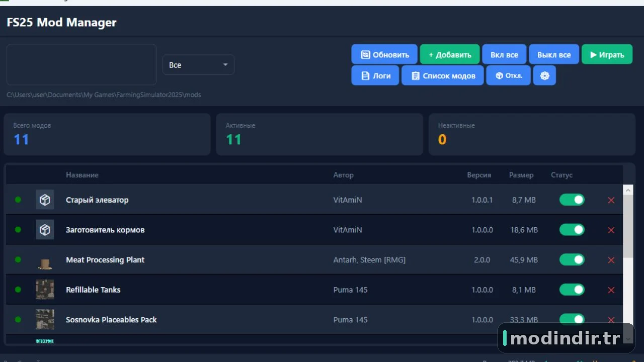Click the green status dot for Старый элеватор
Image resolution: width=644 pixels, height=362 pixels.
18,200
